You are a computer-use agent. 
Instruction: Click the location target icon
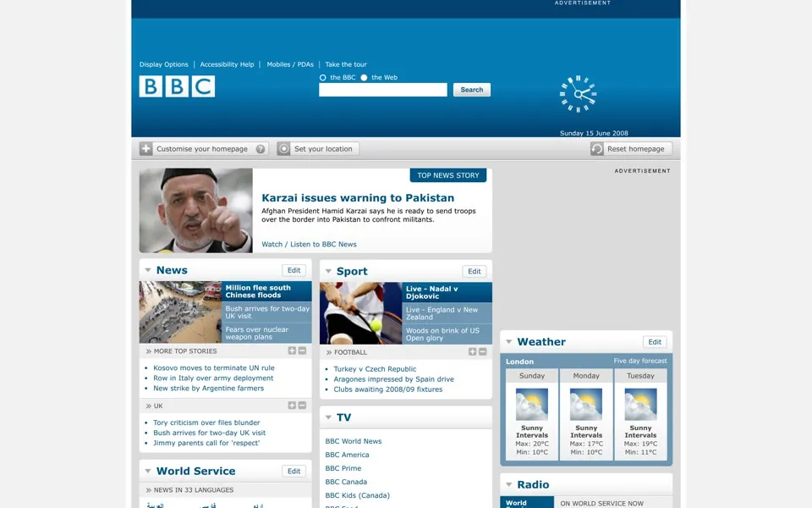284,149
